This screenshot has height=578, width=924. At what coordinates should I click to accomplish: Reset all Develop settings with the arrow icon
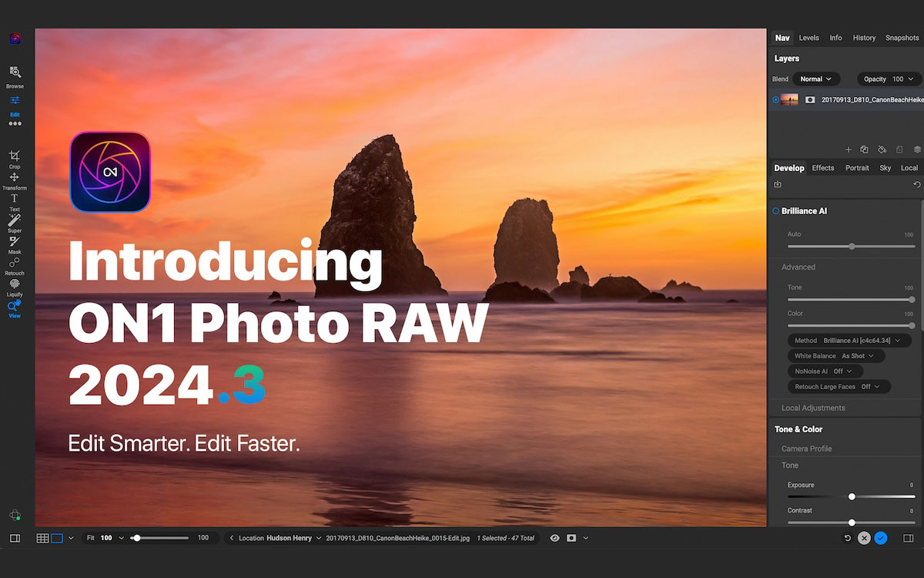(x=916, y=184)
